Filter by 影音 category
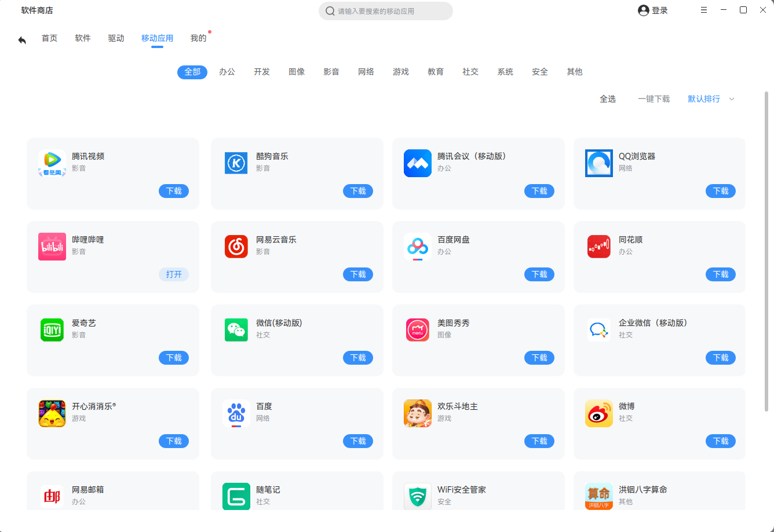This screenshot has width=774, height=532. pos(331,72)
